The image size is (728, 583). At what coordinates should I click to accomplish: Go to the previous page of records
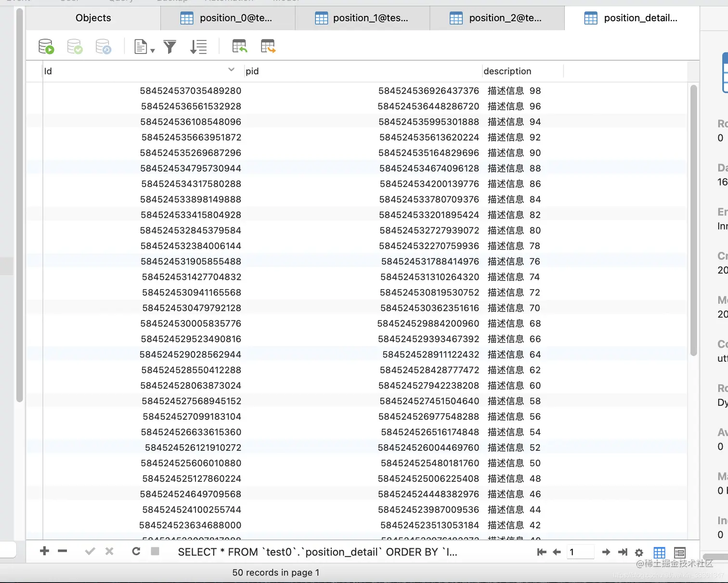(x=557, y=552)
